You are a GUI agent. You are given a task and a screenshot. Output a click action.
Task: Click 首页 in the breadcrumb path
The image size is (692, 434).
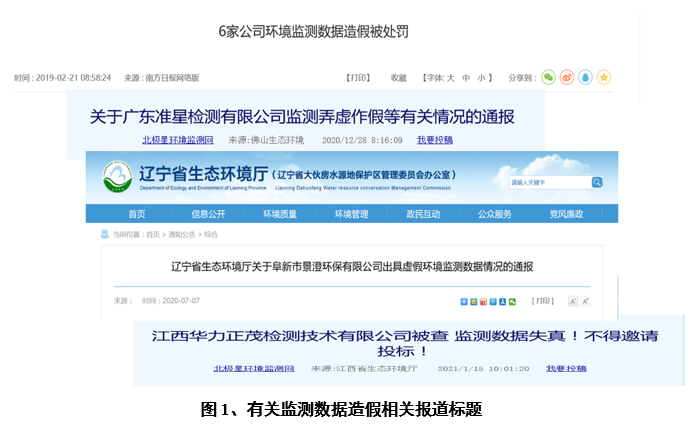pyautogui.click(x=153, y=234)
